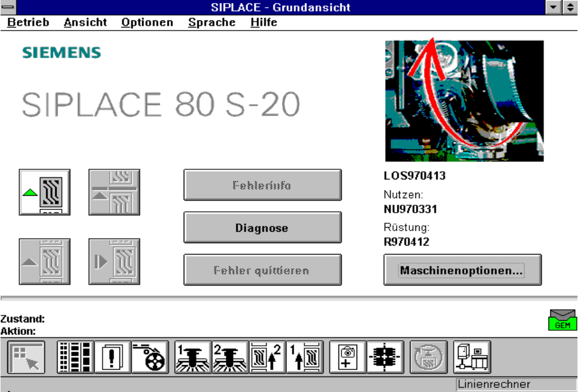Click the component tape reel icon
578x392 pixels.
150,357
